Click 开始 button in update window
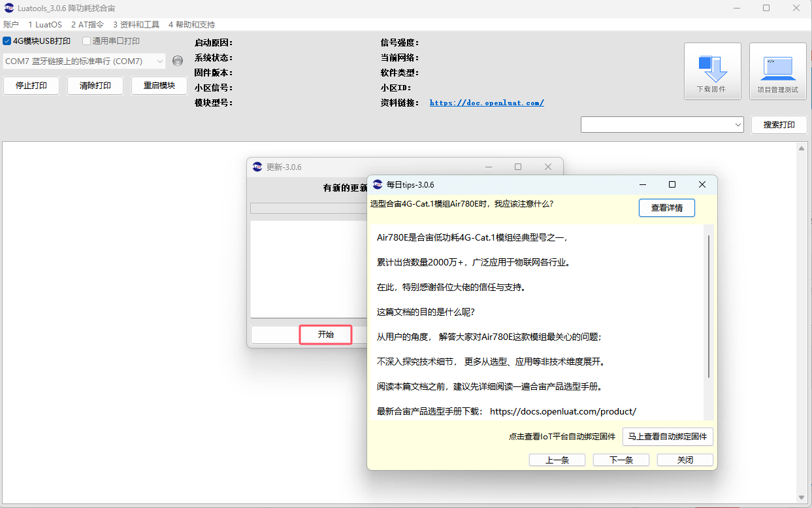 (x=326, y=334)
